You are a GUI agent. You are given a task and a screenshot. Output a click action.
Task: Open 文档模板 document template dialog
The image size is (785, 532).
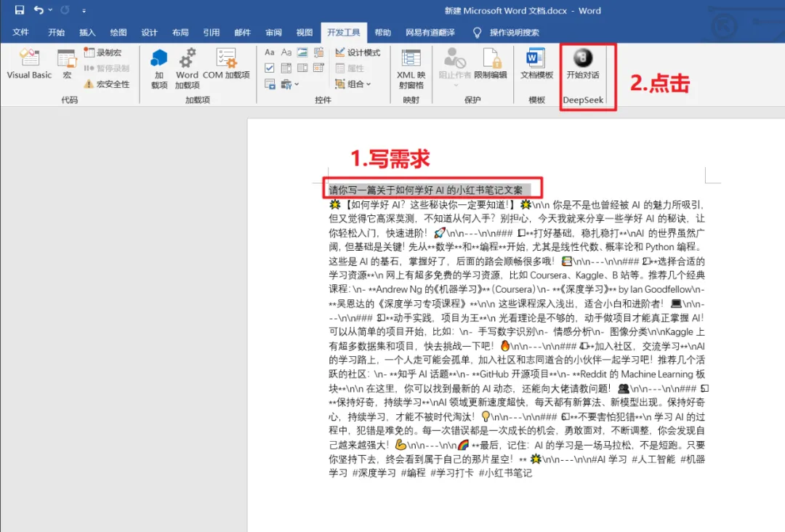[x=536, y=63]
